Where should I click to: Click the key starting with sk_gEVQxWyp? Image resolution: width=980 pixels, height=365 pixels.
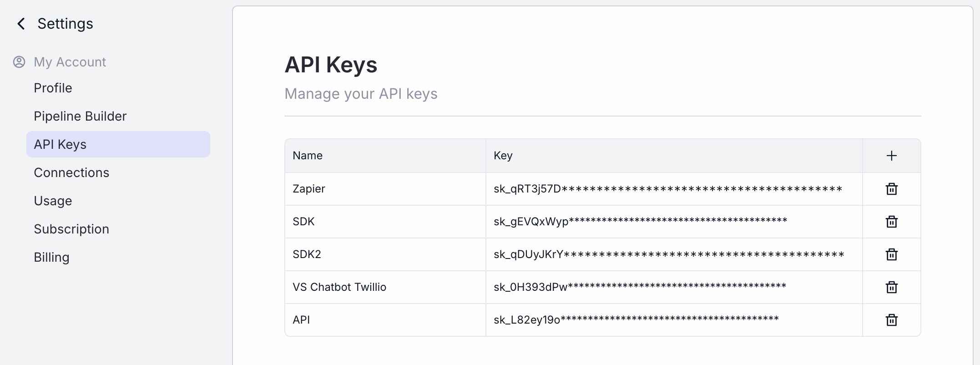click(640, 222)
